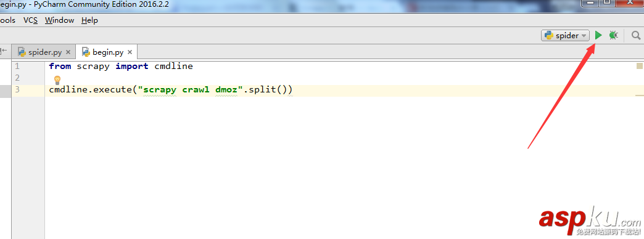Screen dimensions: 644x239
Task: Click the split() call in line 3
Action: tap(268, 89)
